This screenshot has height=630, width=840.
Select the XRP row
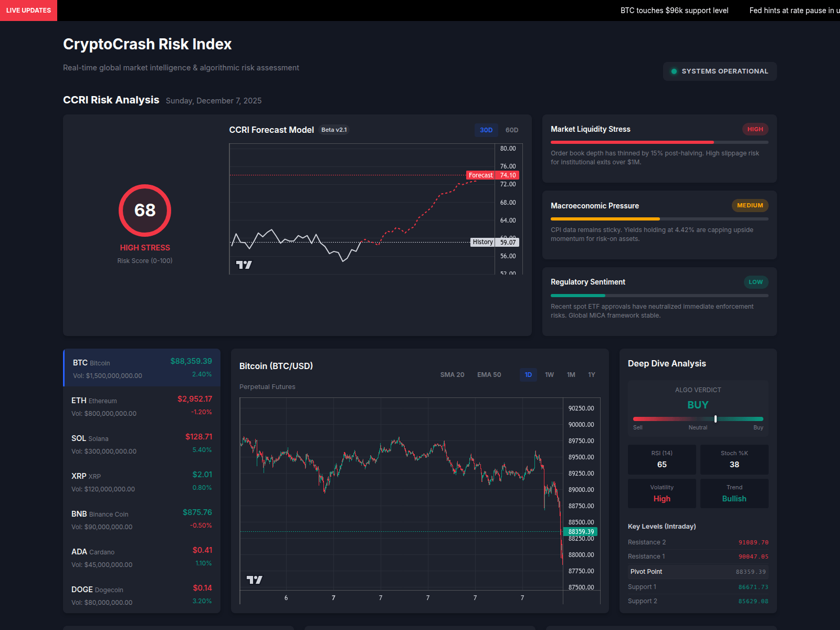tap(142, 481)
